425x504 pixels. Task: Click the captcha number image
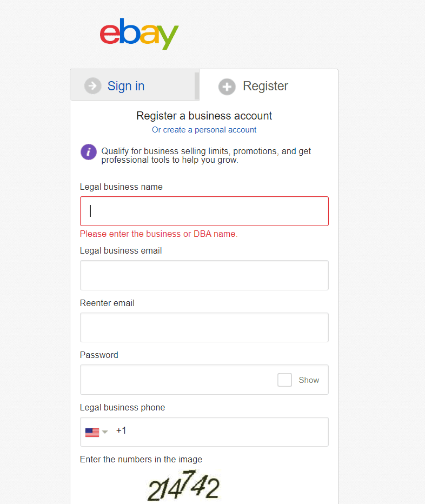click(183, 486)
